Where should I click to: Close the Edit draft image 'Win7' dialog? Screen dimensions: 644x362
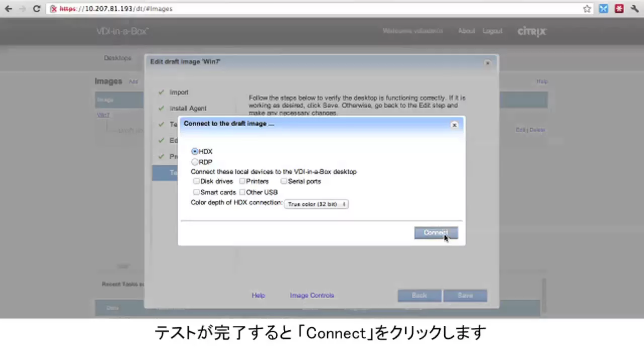tap(487, 63)
